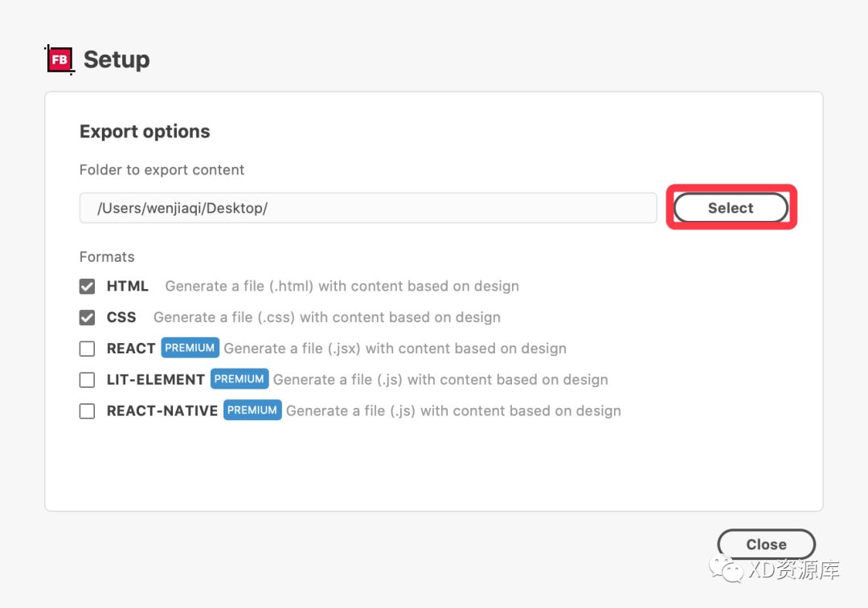This screenshot has height=608, width=868.
Task: Click the red FB plugin logo
Action: pos(59,59)
